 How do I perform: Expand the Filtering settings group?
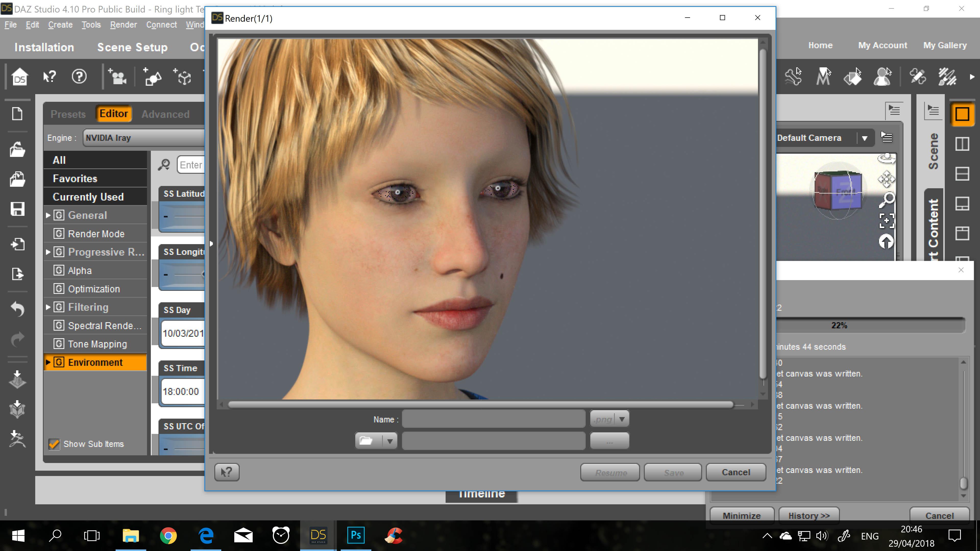coord(48,307)
